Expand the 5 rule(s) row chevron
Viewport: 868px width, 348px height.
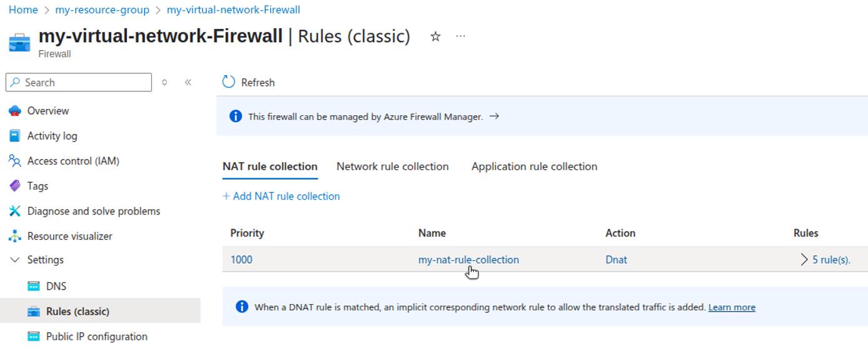pos(804,260)
